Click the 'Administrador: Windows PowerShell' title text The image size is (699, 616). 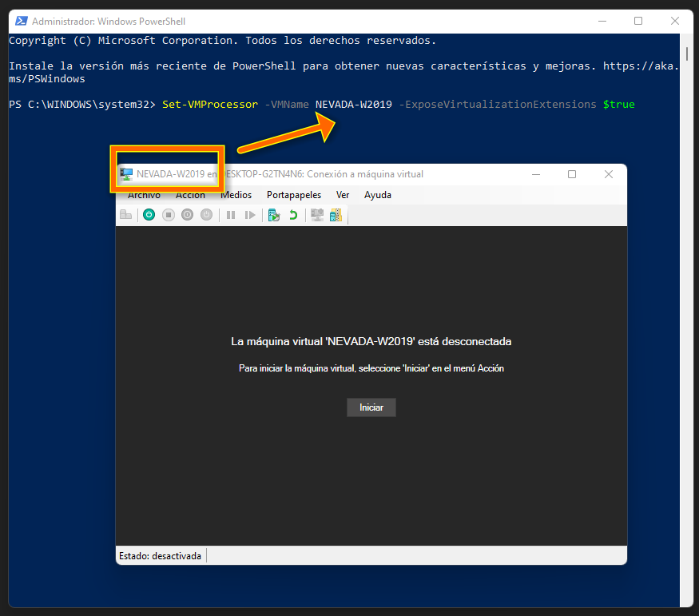pyautogui.click(x=109, y=21)
